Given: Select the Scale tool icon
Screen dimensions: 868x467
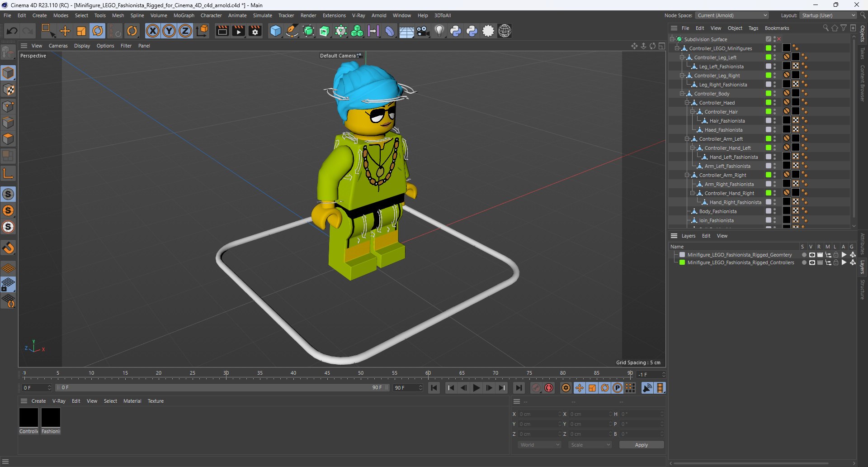Looking at the screenshot, I should click(81, 31).
